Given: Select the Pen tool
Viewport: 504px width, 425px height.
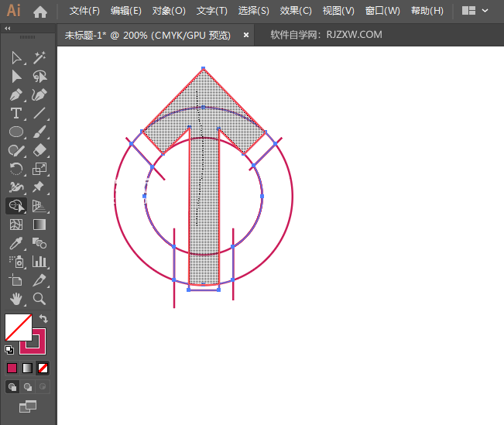Looking at the screenshot, I should (15, 94).
